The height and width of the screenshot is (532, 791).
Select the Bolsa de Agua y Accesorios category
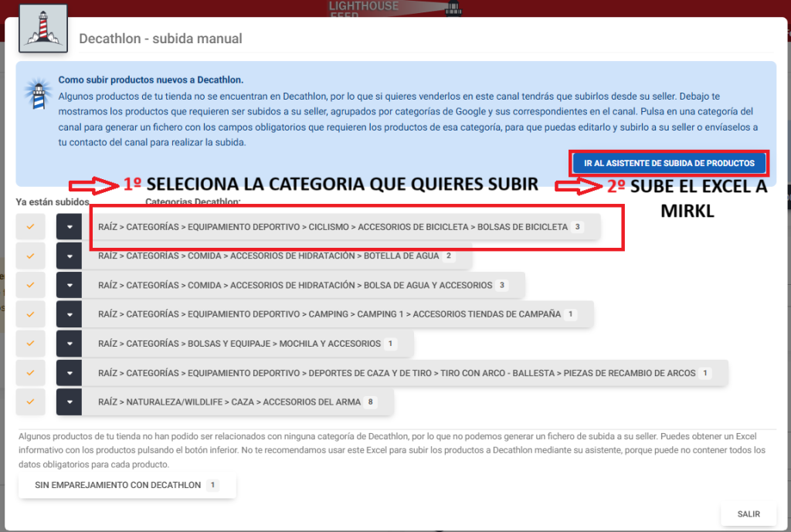304,286
